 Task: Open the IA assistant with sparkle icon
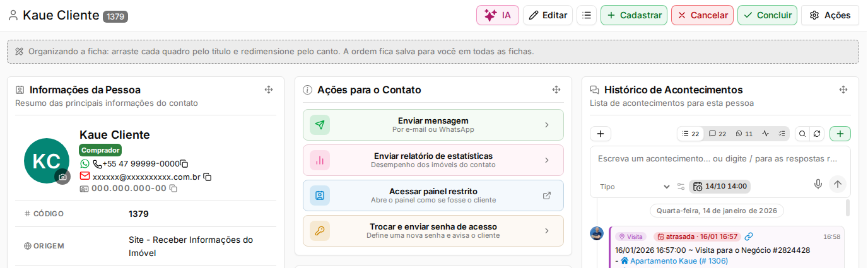(498, 15)
